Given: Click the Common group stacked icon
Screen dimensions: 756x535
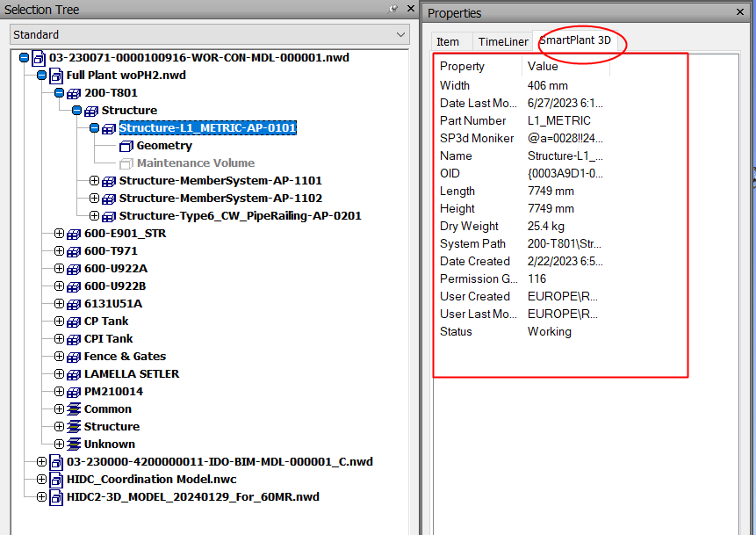Looking at the screenshot, I should pos(73,409).
